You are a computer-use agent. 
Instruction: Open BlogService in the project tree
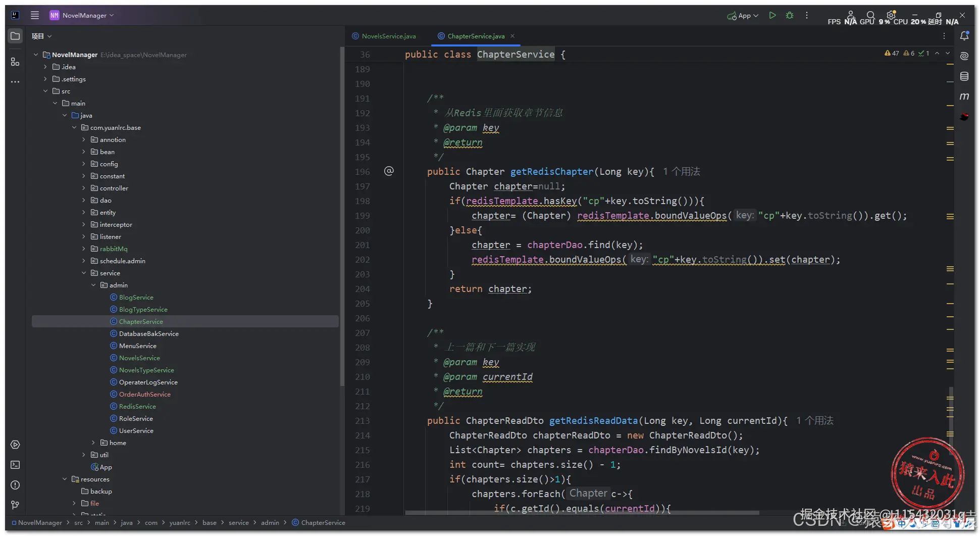pyautogui.click(x=136, y=297)
